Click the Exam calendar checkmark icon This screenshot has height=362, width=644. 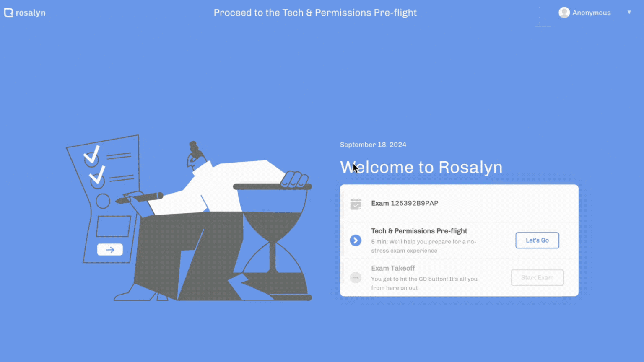coord(356,204)
